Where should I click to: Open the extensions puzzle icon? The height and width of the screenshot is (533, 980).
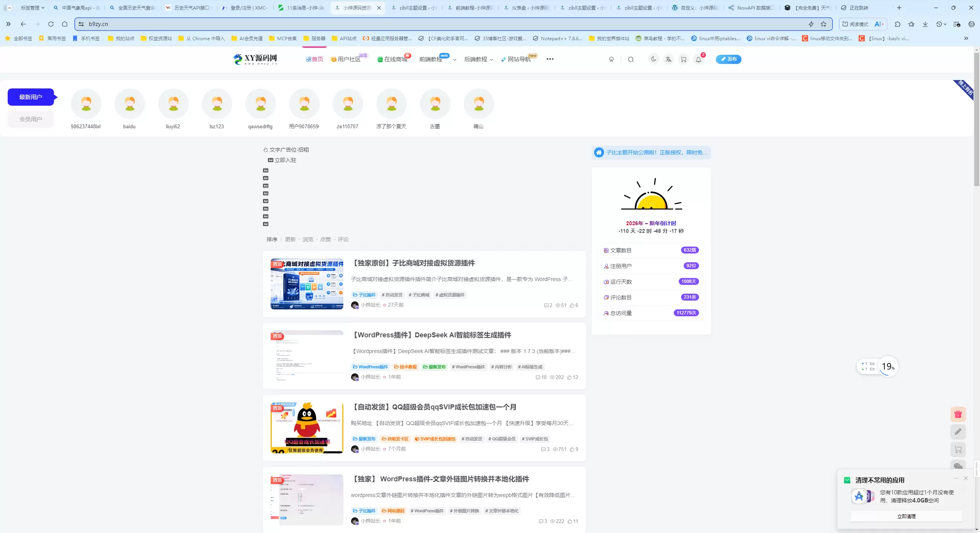pyautogui.click(x=898, y=24)
